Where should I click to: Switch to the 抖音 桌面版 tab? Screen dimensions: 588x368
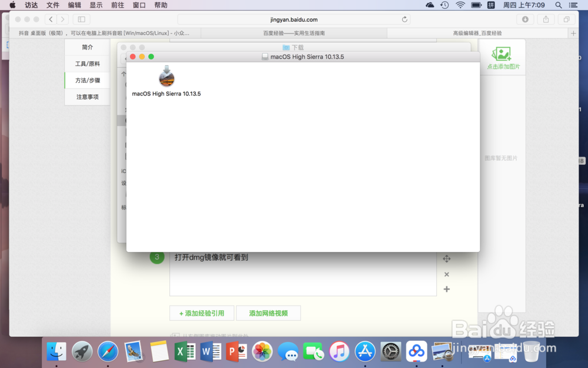point(105,33)
